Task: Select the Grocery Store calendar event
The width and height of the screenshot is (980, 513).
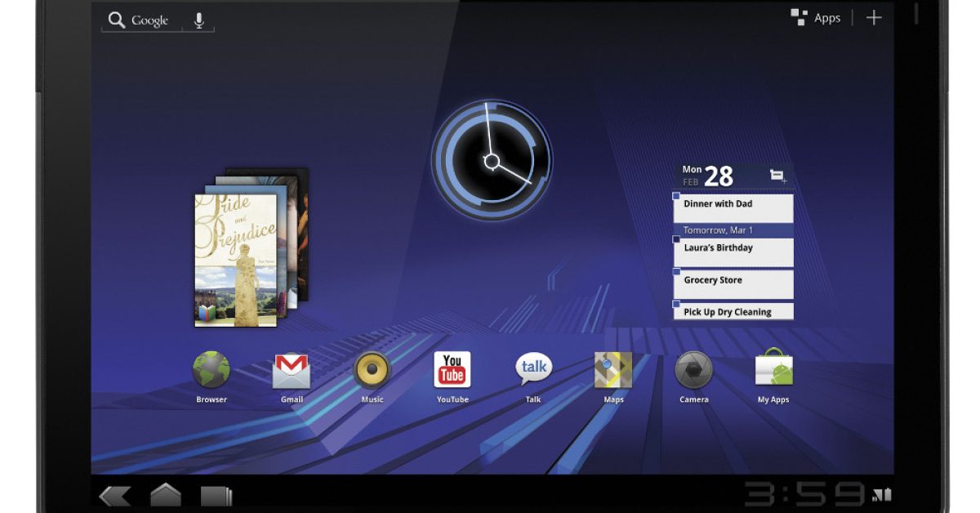Action: [733, 283]
